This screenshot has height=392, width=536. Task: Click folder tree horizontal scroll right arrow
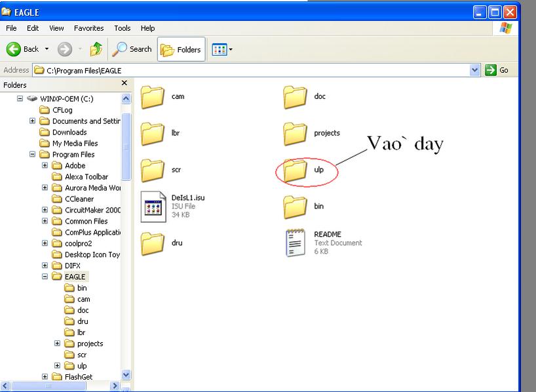click(x=115, y=386)
